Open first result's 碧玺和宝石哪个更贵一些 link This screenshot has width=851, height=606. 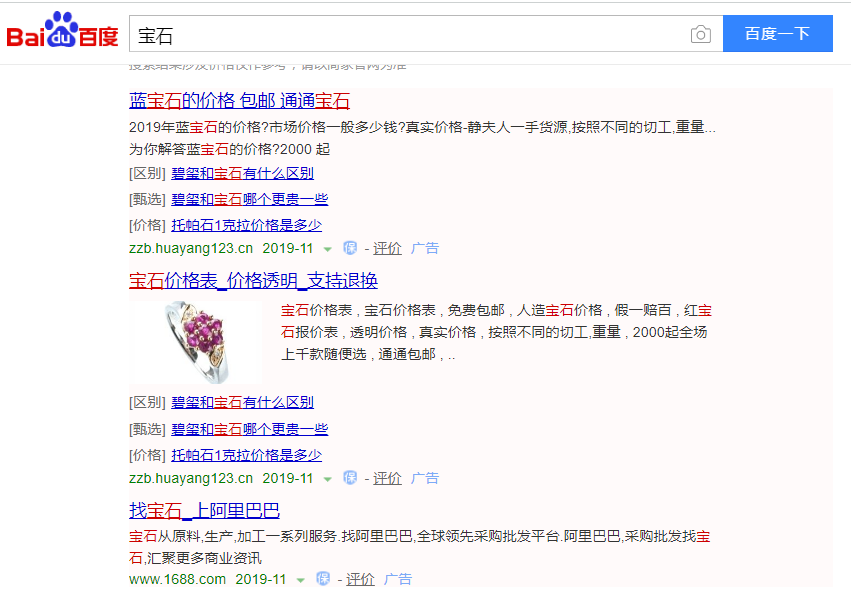pos(250,199)
